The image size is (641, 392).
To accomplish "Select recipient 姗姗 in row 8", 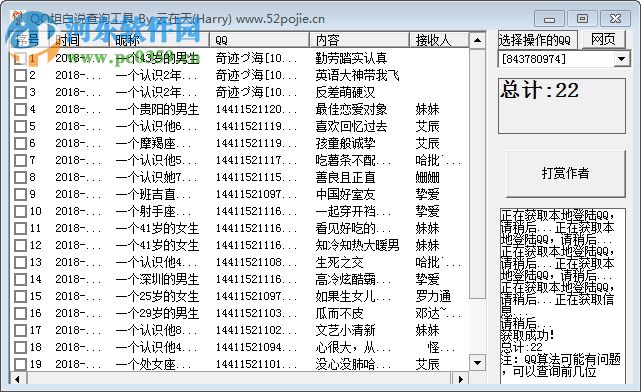I will 427,177.
